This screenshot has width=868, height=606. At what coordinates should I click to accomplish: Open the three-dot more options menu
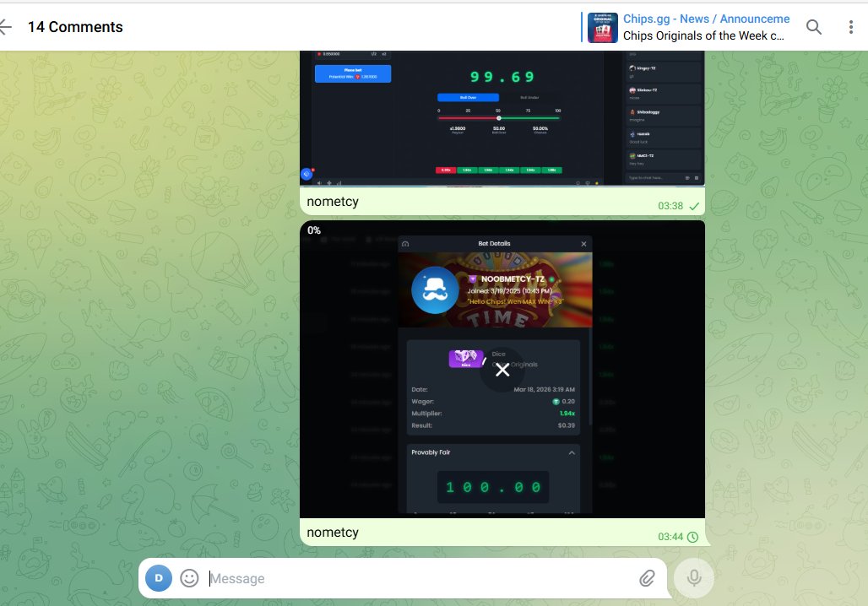(851, 26)
